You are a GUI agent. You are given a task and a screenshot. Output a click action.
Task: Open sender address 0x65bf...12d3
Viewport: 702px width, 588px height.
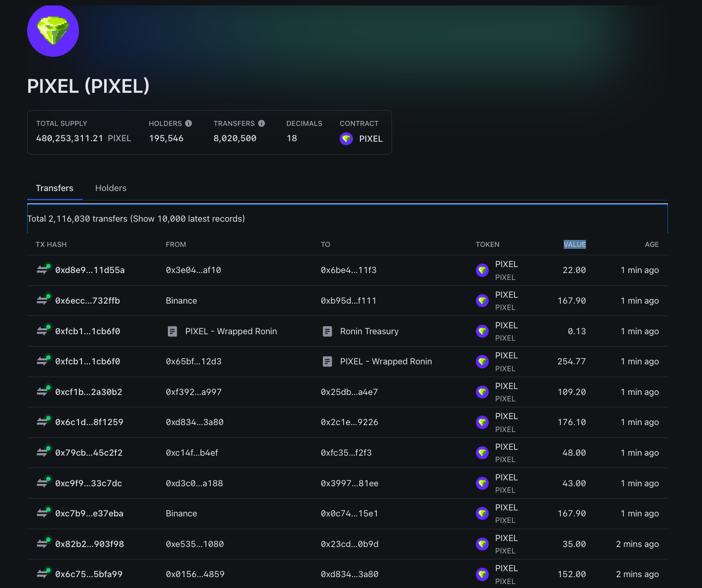[194, 361]
